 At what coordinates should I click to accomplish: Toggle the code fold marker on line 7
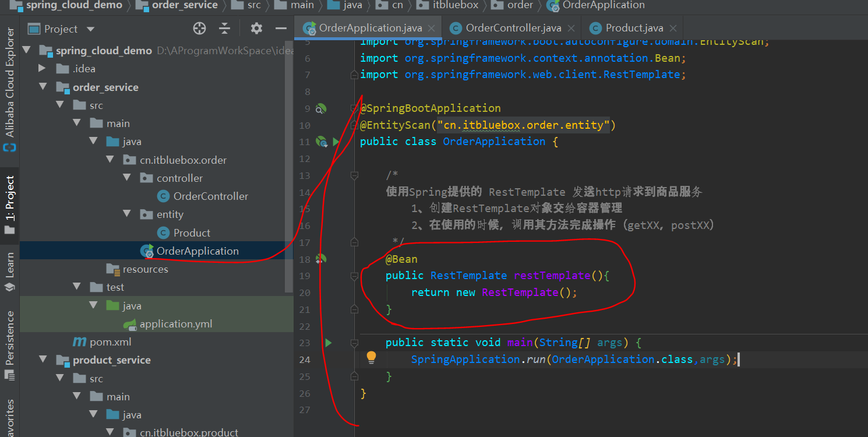(x=354, y=75)
